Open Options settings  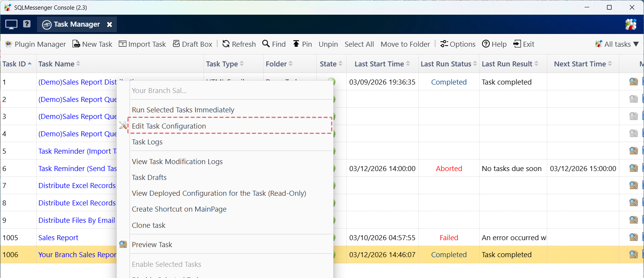(458, 44)
